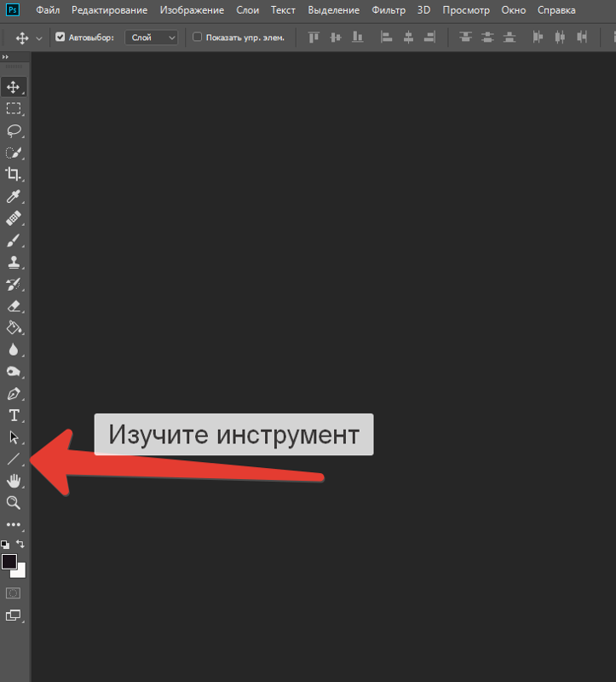Open the Редактирование menu
Viewport: 616px width, 682px height.
point(110,10)
